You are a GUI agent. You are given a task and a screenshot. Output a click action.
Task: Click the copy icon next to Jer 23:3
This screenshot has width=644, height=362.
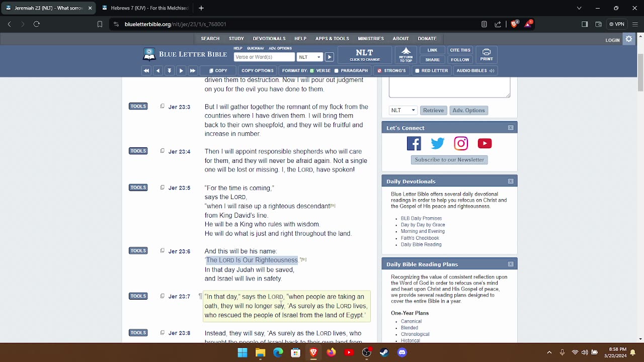(162, 106)
